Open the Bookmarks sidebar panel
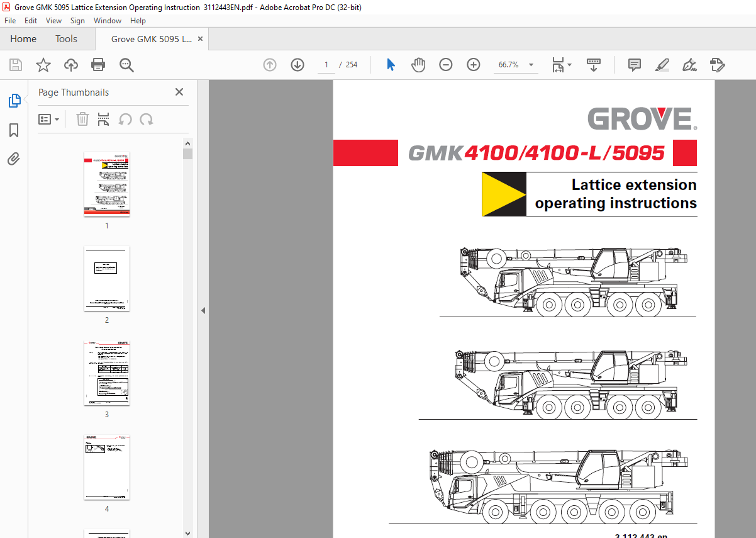 point(14,130)
